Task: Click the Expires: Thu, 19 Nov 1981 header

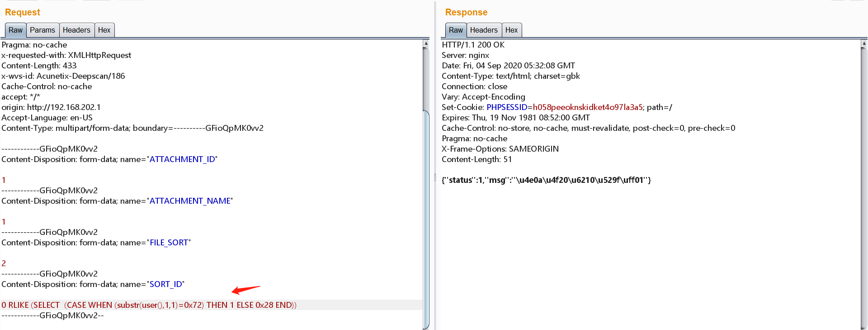Action: [x=516, y=118]
